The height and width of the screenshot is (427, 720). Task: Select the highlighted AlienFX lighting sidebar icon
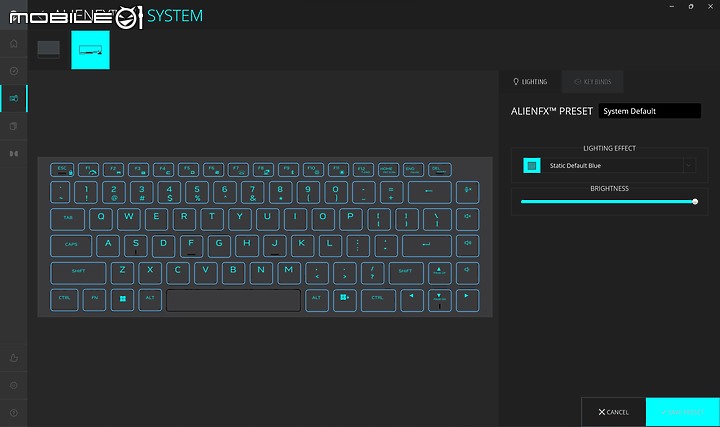tap(14, 98)
